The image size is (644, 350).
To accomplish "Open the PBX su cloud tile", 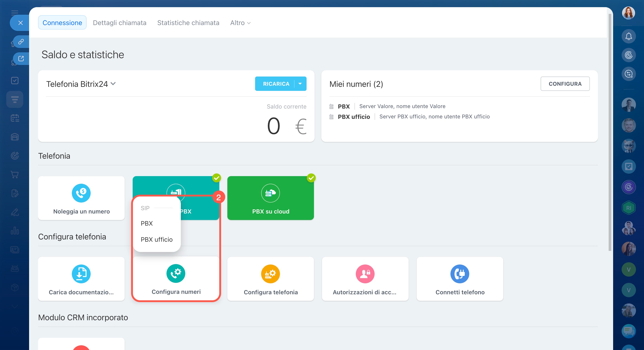I will tap(271, 198).
